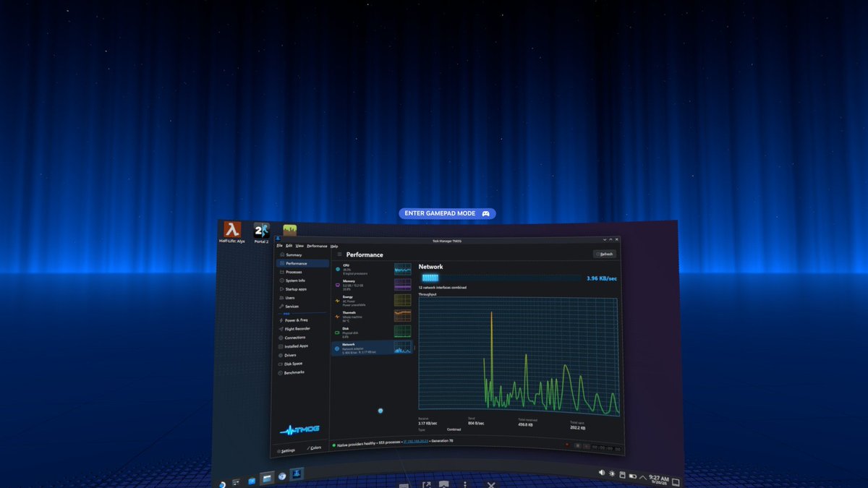Open the Colors option
The image size is (868, 488).
click(314, 448)
